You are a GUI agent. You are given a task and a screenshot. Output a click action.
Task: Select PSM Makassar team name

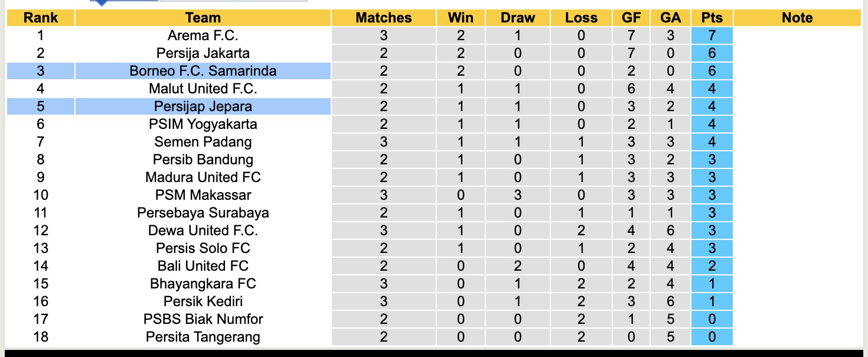pyautogui.click(x=203, y=195)
